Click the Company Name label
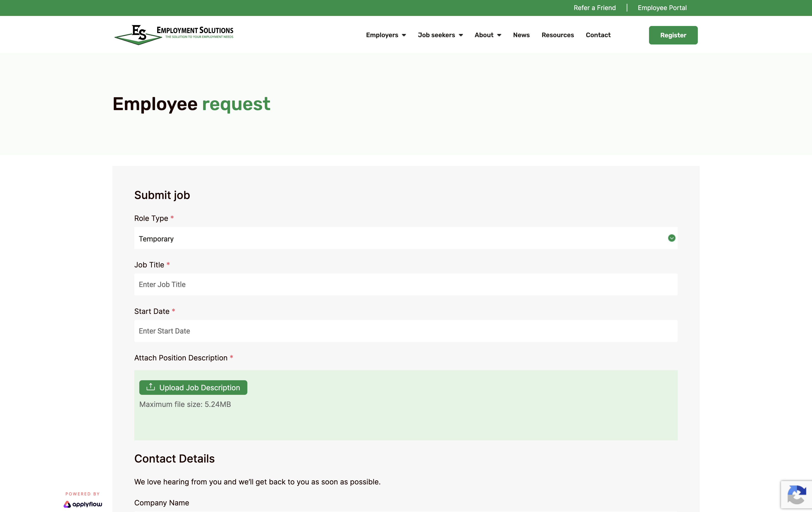 click(162, 503)
